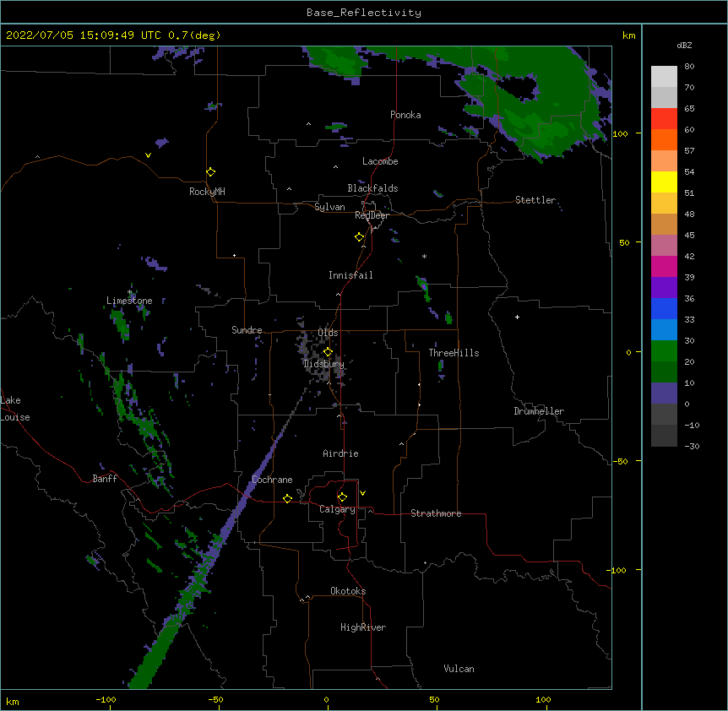The height and width of the screenshot is (711, 728).
Task: Click the ThreeHills label
Action: pos(454,353)
